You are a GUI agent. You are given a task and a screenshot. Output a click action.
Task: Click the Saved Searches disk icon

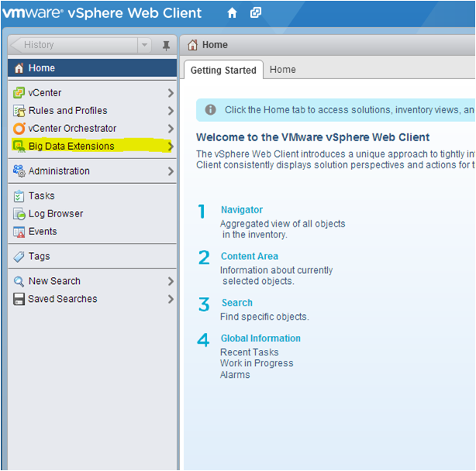pyautogui.click(x=19, y=299)
